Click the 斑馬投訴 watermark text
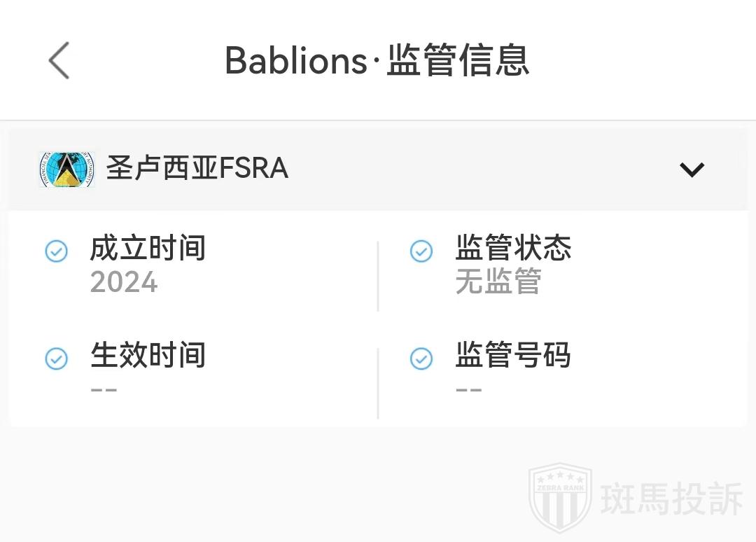The image size is (756, 542). pos(671,499)
